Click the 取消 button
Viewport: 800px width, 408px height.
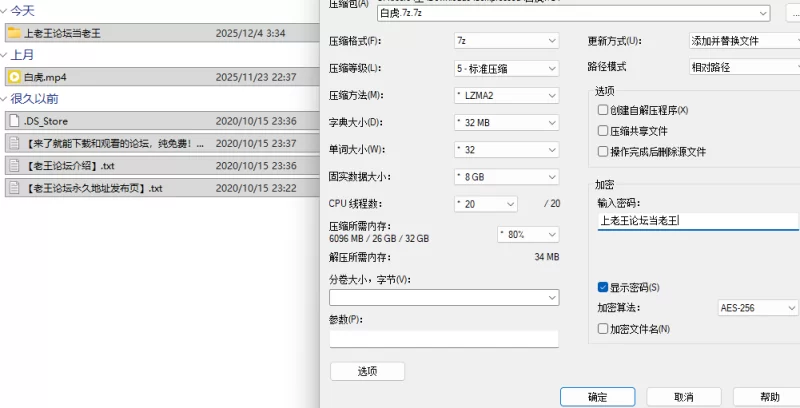pyautogui.click(x=684, y=397)
